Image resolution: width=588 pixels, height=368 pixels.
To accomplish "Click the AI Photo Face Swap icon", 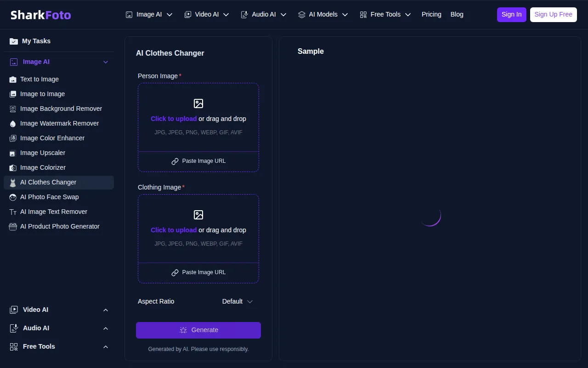I will (13, 197).
